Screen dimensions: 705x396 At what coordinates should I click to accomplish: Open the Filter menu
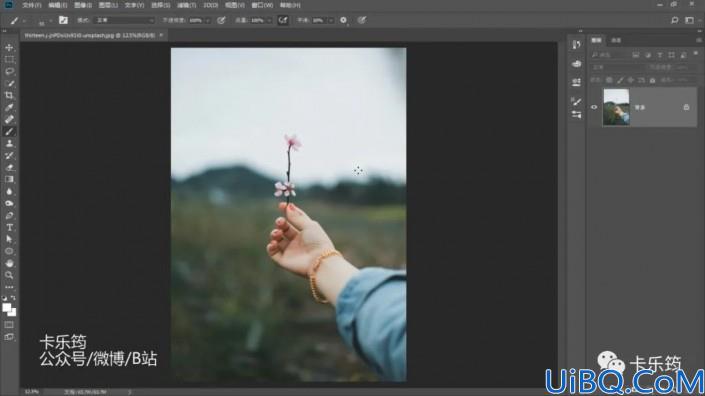point(186,5)
